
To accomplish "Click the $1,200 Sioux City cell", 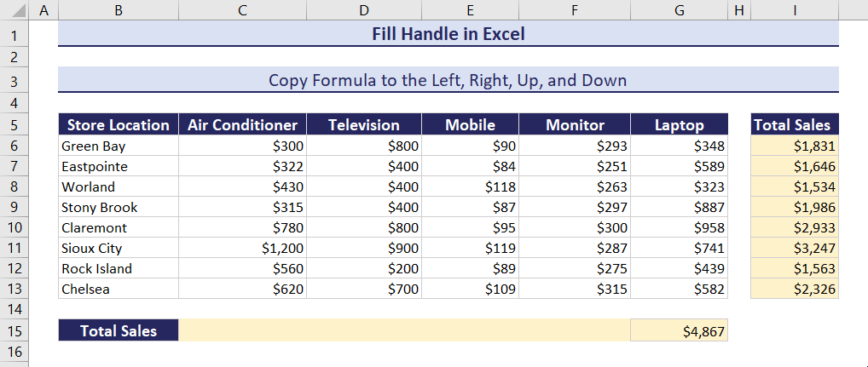I will (242, 248).
